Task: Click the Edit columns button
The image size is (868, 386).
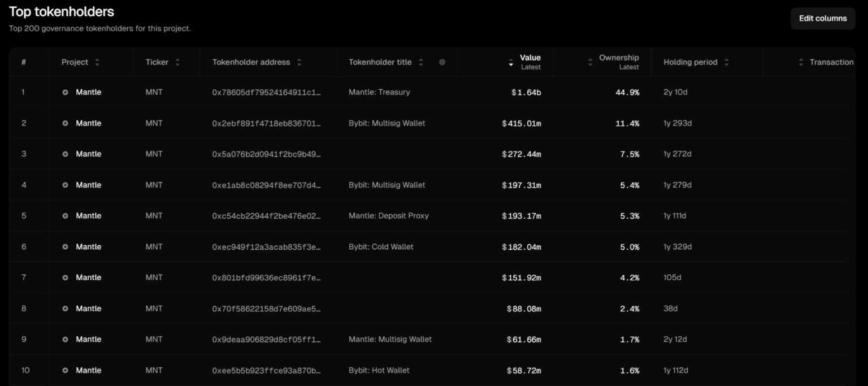Action: [x=822, y=18]
